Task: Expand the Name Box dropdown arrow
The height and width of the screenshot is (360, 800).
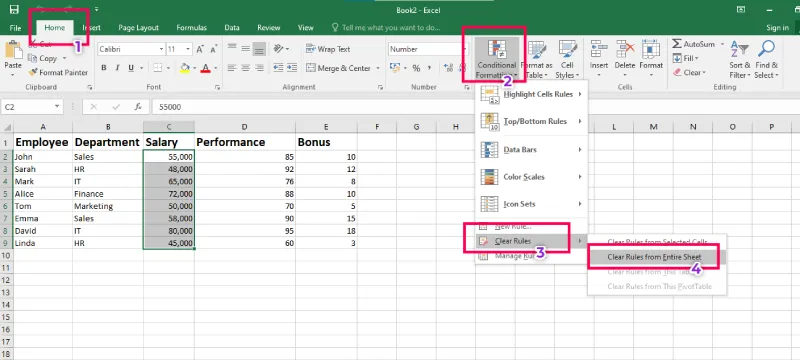Action: (57, 107)
